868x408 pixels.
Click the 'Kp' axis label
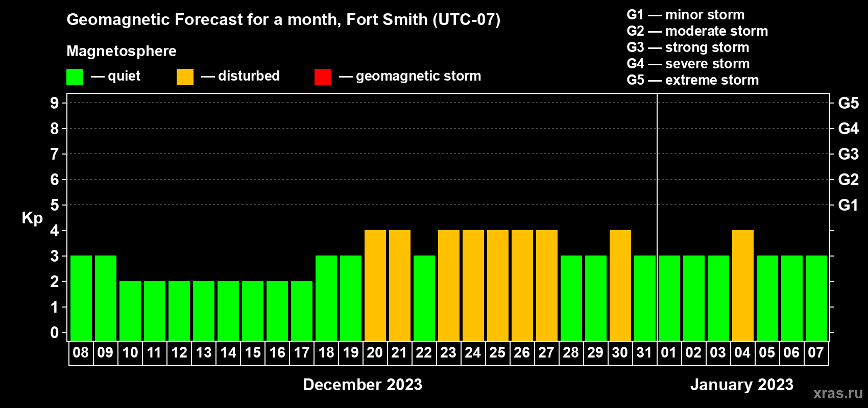32,218
